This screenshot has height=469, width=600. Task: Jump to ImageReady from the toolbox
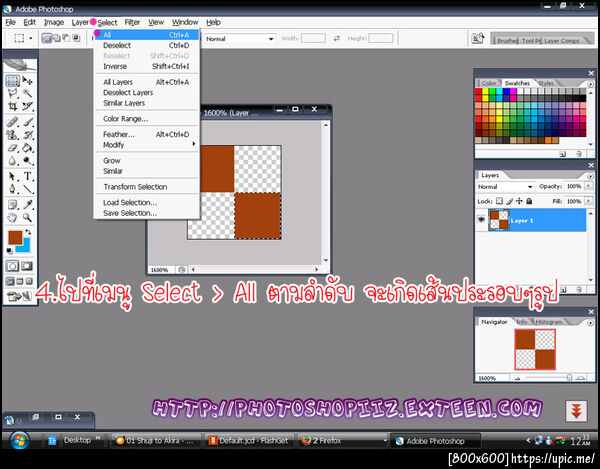tap(20, 296)
